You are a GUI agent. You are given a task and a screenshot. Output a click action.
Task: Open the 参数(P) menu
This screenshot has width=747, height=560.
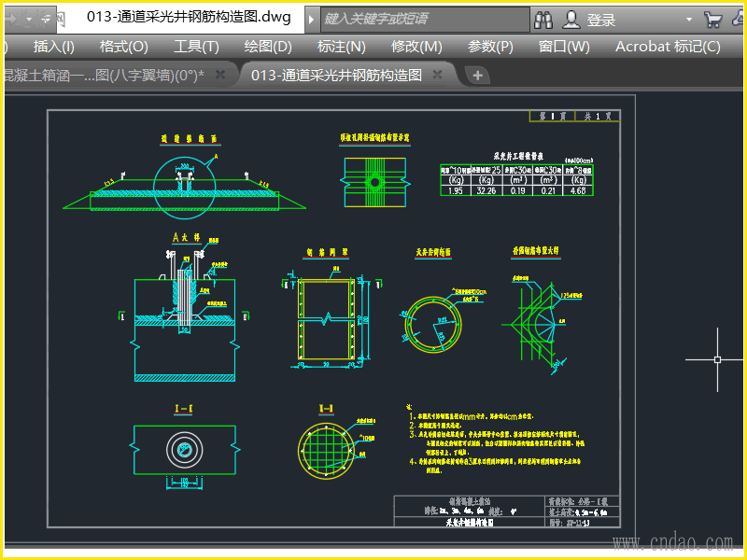tap(490, 47)
